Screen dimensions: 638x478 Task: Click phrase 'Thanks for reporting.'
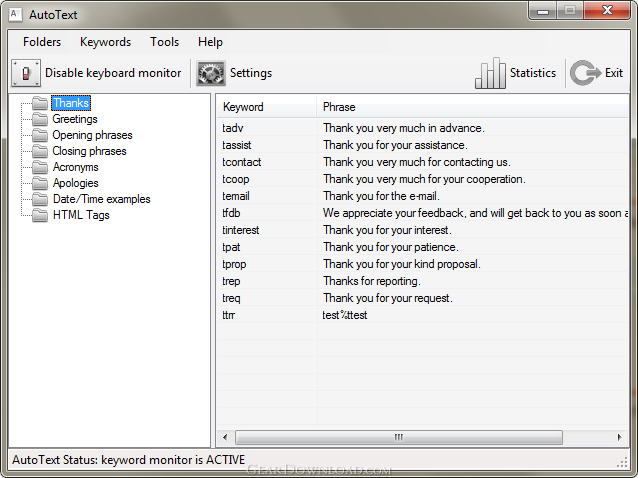point(372,282)
